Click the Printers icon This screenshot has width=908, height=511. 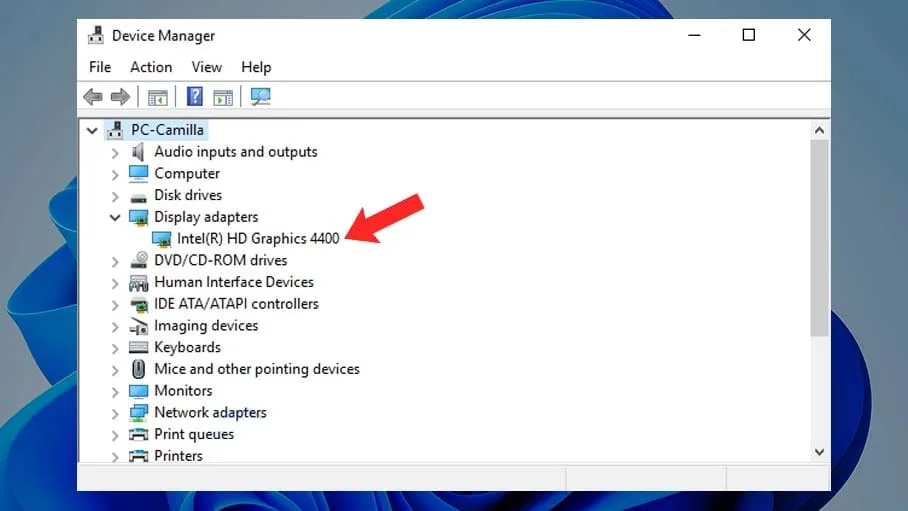click(138, 456)
